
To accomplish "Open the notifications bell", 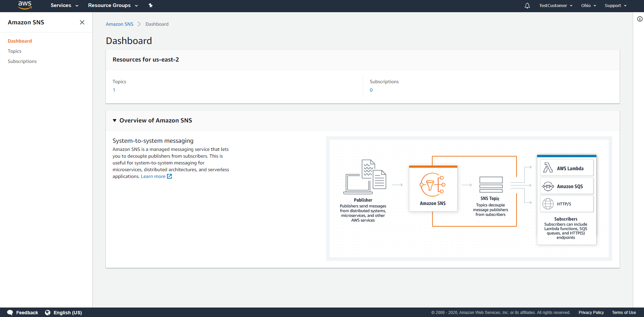I will [x=527, y=5].
